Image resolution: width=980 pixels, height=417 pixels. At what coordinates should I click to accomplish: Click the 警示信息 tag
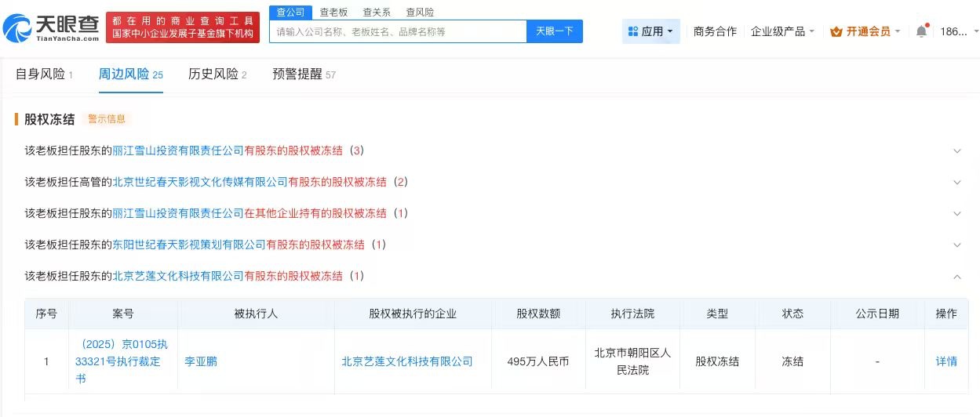click(x=107, y=119)
